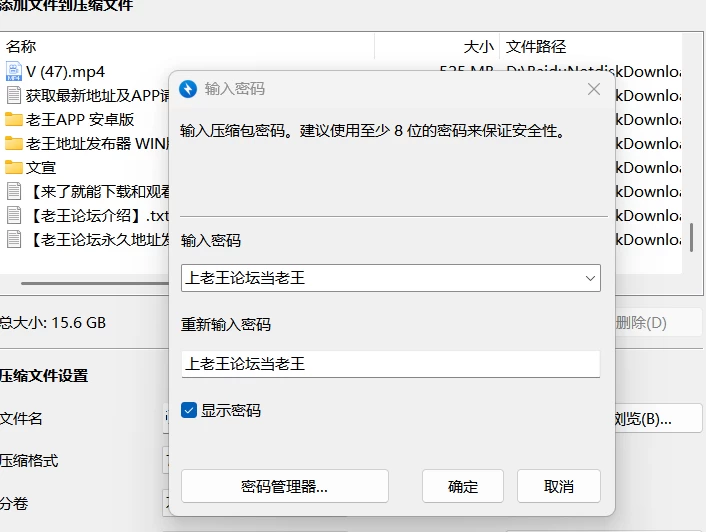Image resolution: width=706 pixels, height=532 pixels.
Task: Select the 文宣 folder name
Action: coord(41,167)
